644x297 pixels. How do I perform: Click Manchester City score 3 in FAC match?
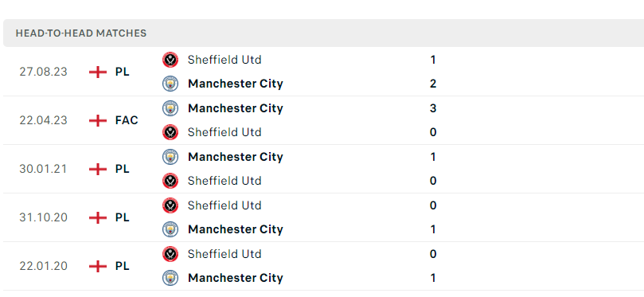pyautogui.click(x=433, y=108)
